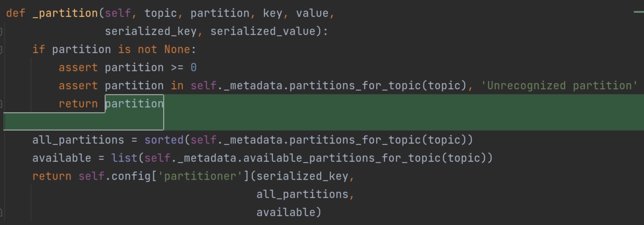Click the fold end marker beside the 'available)' line

(x=1, y=212)
